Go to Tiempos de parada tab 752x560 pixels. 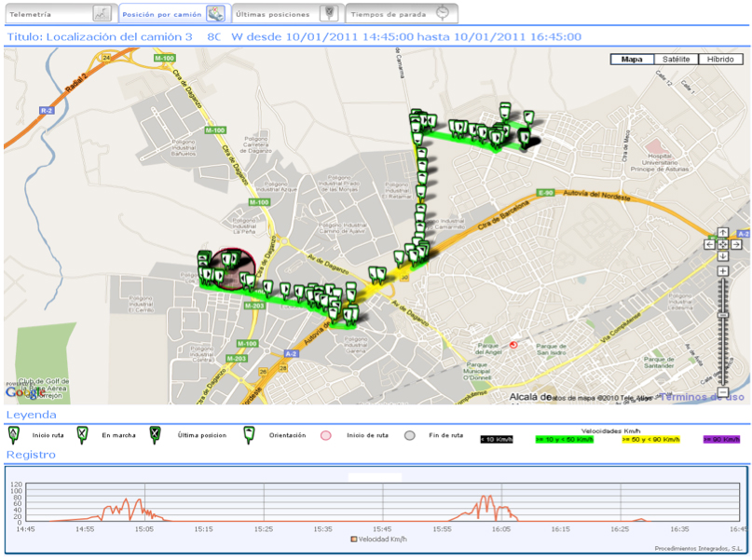[402, 13]
